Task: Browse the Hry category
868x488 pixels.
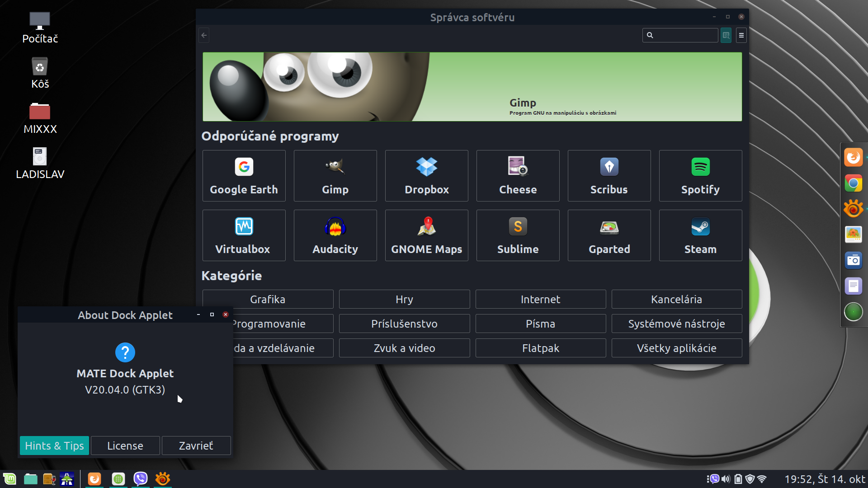Action: point(404,299)
